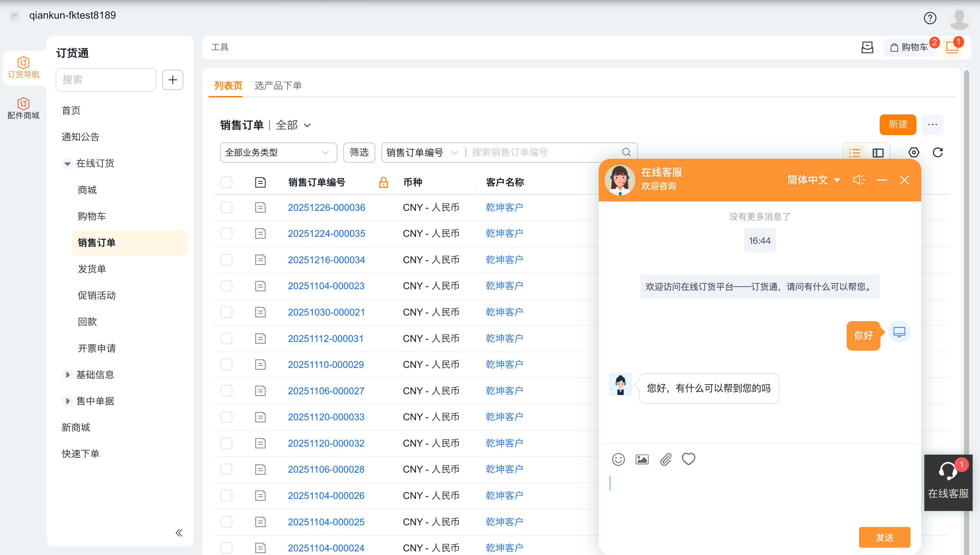Toggle the select-all header checkbox

227,182
